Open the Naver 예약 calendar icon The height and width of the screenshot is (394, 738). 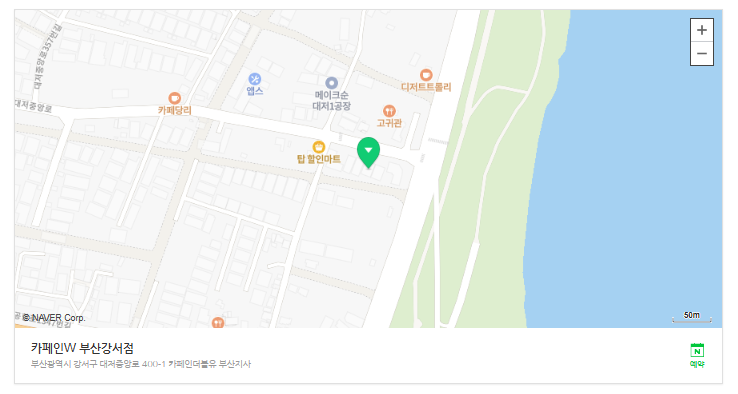[x=697, y=350]
